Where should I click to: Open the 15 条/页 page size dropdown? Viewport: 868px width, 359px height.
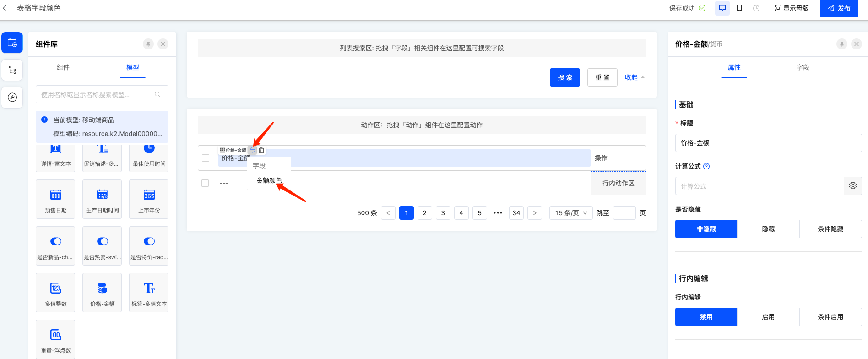tap(571, 213)
